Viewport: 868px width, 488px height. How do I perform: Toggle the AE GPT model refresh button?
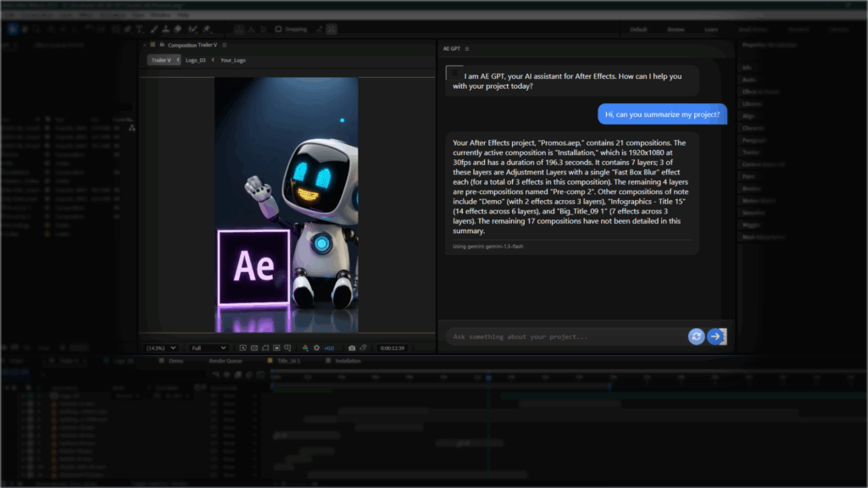pos(696,336)
